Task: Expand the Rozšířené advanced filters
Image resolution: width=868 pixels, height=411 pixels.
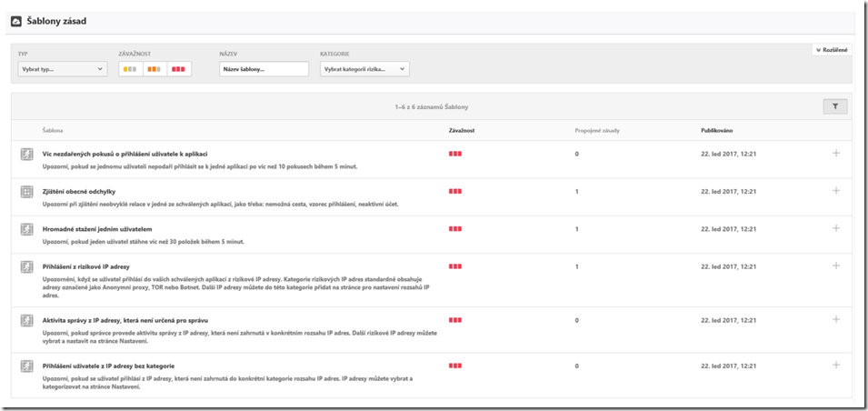Action: 832,50
